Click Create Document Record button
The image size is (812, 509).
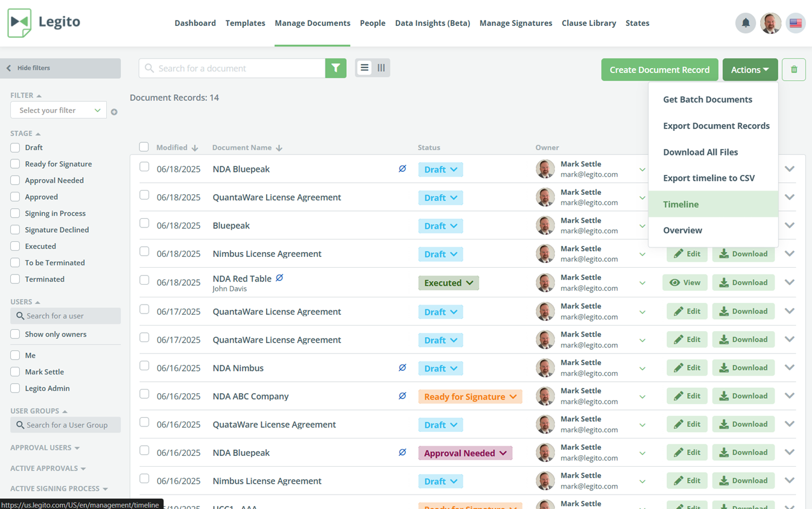point(659,69)
